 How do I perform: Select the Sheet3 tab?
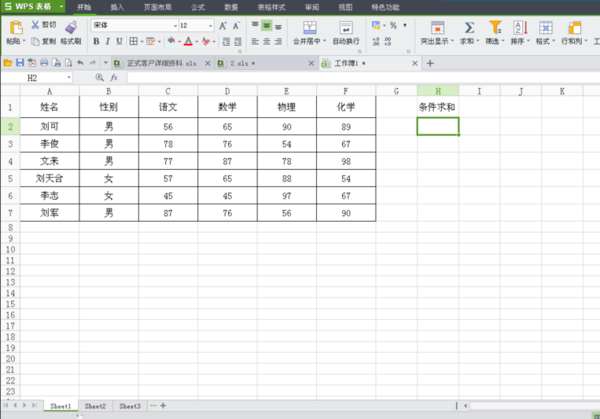point(130,406)
